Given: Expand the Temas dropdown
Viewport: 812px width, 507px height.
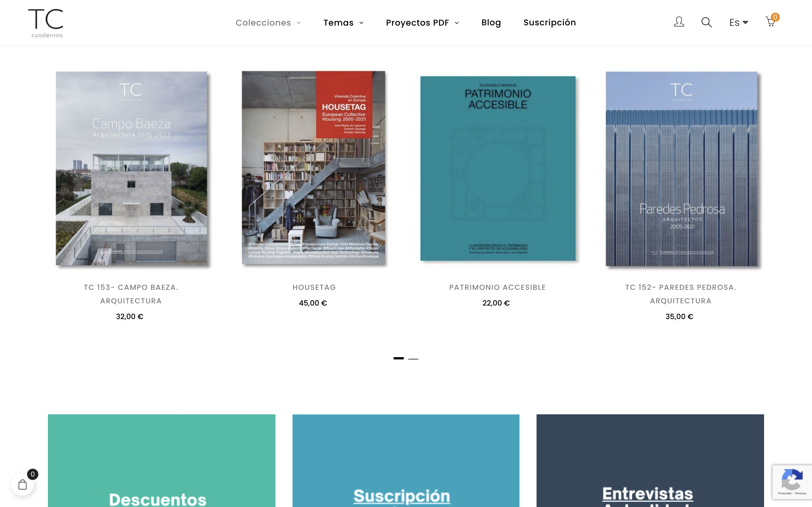Looking at the screenshot, I should point(343,23).
